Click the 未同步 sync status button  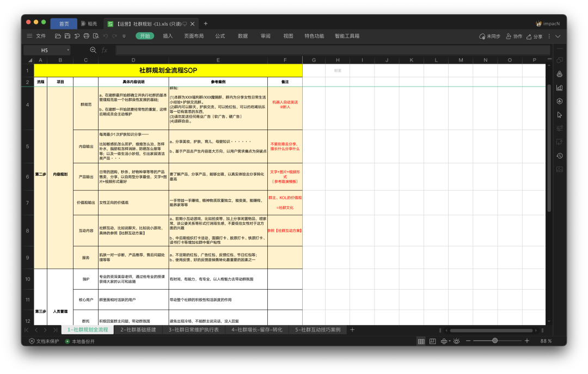point(490,36)
